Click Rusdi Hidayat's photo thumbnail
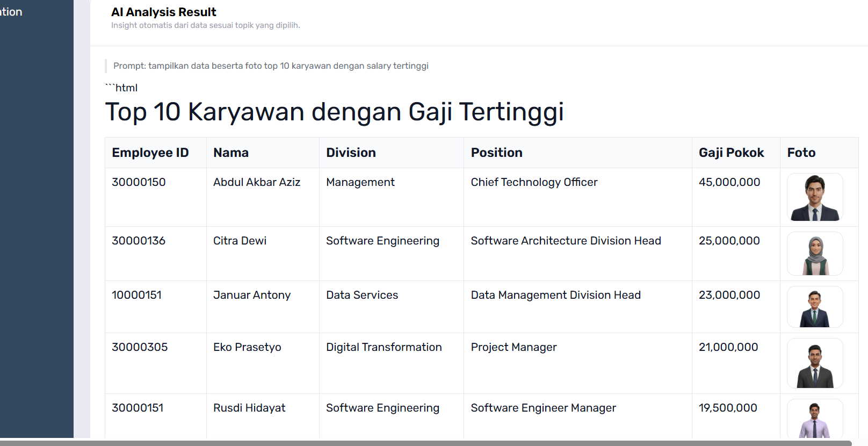The image size is (868, 446). pyautogui.click(x=814, y=419)
